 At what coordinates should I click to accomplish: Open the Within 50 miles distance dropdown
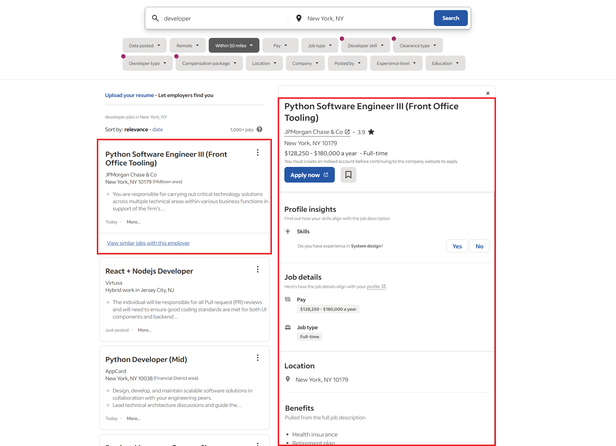tap(234, 46)
